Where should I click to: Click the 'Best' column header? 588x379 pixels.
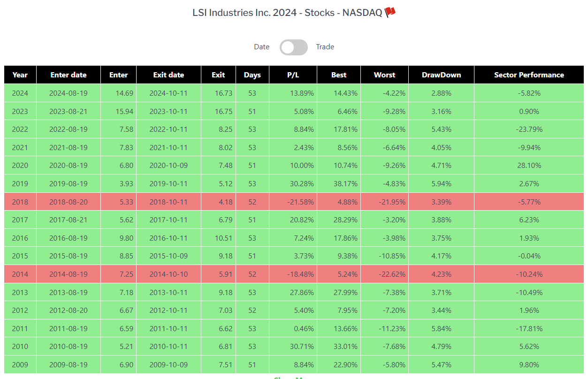339,75
